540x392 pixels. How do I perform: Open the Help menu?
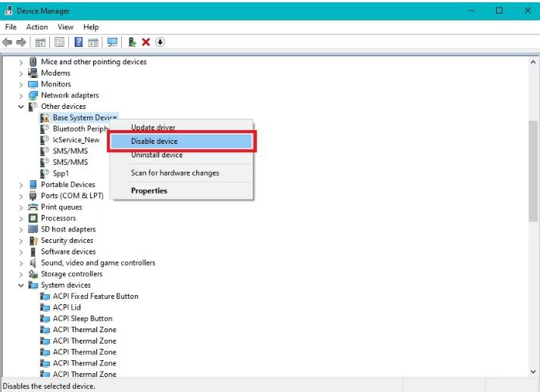[x=91, y=26]
